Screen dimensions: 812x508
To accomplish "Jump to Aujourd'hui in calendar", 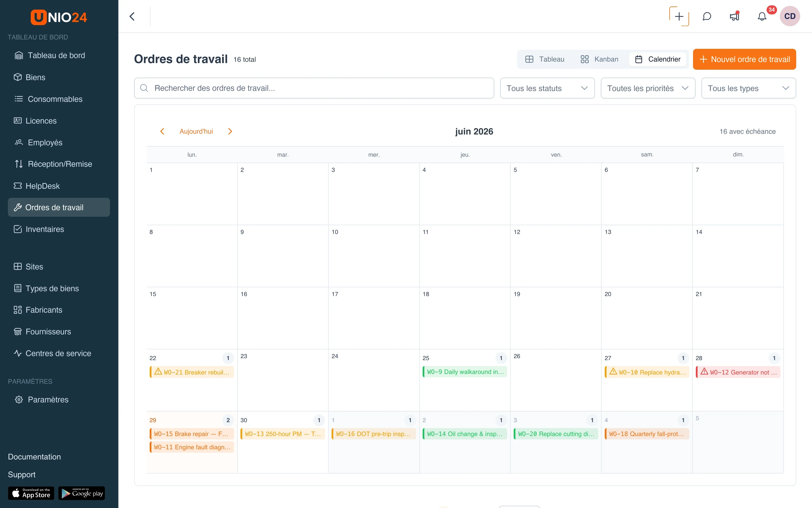I will [196, 131].
